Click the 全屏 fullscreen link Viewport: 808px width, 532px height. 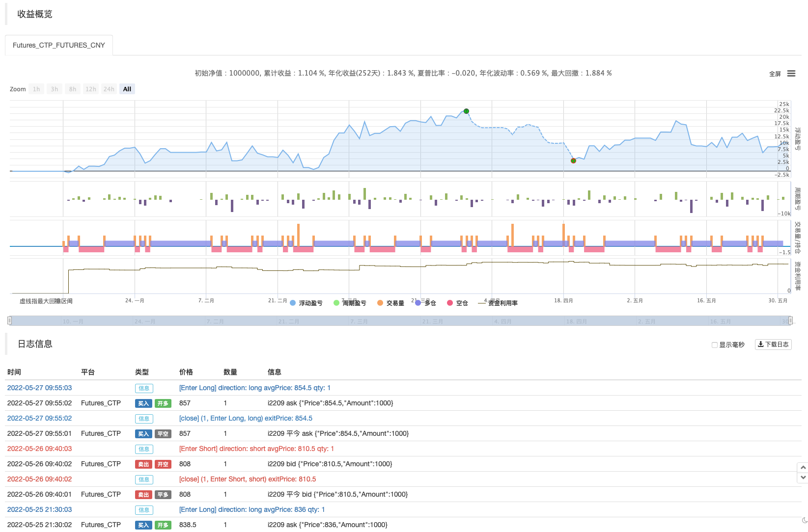[x=775, y=74]
